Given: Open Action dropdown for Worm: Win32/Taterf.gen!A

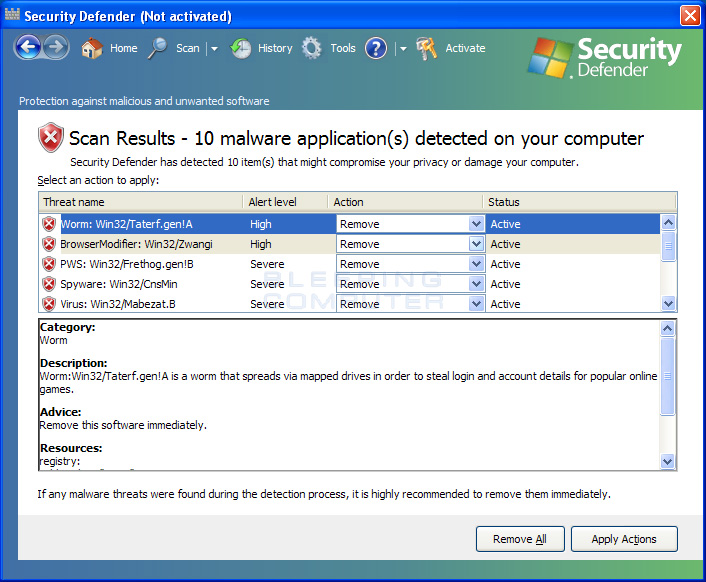Looking at the screenshot, I should (x=476, y=224).
